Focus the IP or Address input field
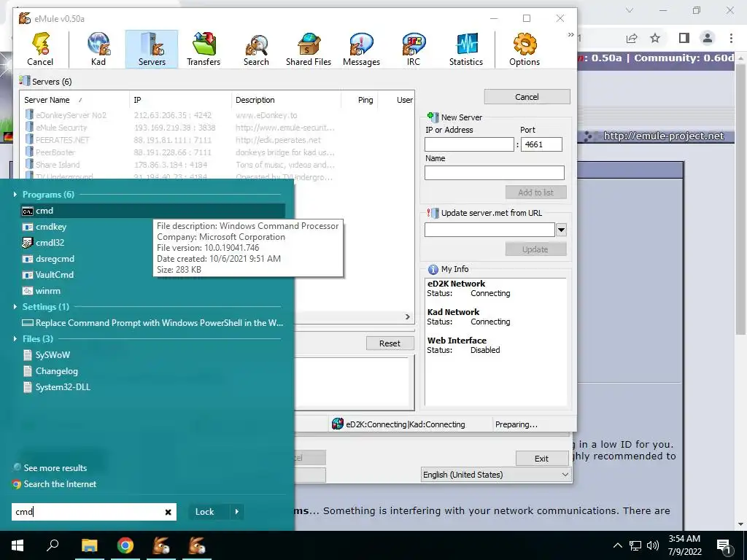The height and width of the screenshot is (560, 747). pyautogui.click(x=469, y=144)
